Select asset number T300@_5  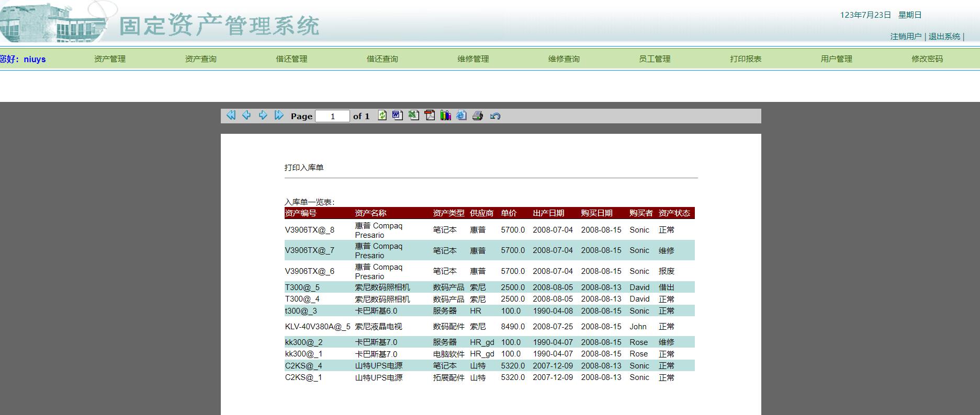[x=302, y=287]
